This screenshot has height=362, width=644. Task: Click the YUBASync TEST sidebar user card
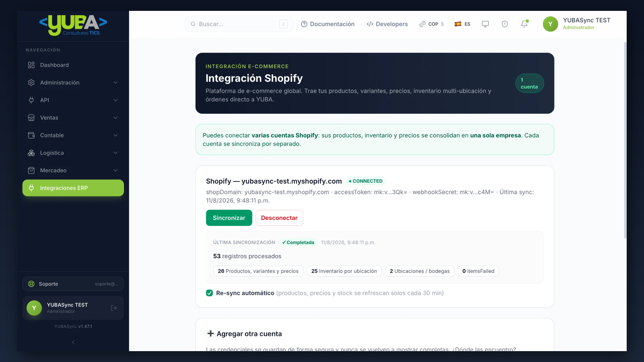point(73,308)
